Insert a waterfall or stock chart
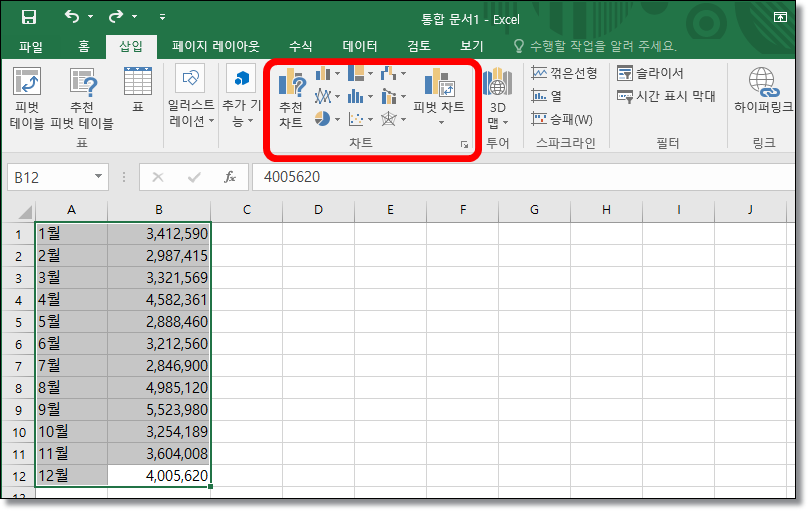808x526 pixels. (393, 74)
